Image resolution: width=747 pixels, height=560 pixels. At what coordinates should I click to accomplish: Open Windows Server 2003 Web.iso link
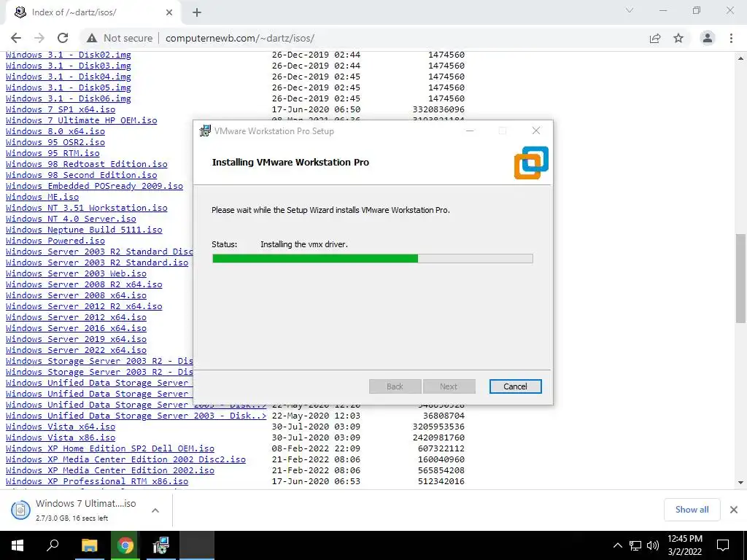click(76, 274)
